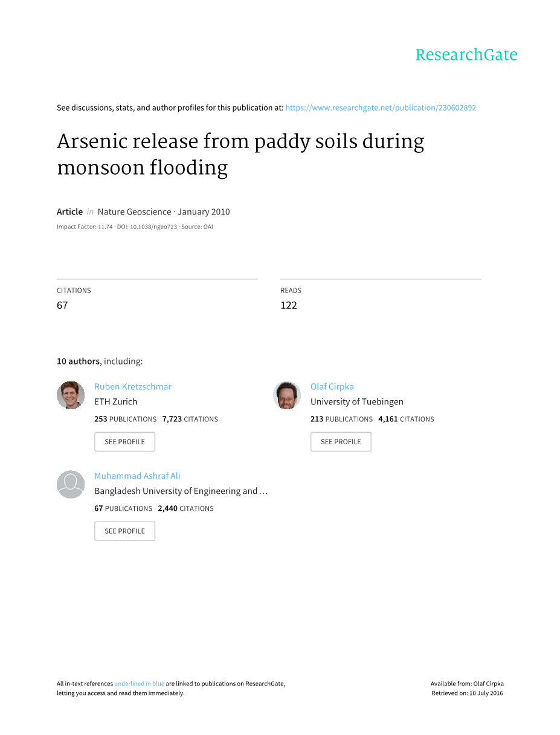Screen dimensions: 560x735
Task: Click Olaf Cirpka's profile photo
Action: [x=287, y=395]
